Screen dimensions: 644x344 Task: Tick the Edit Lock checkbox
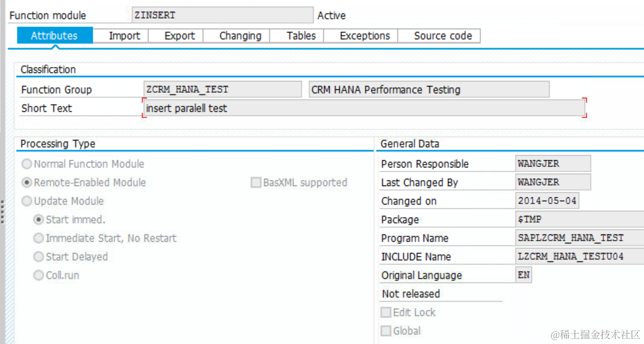pyautogui.click(x=386, y=313)
